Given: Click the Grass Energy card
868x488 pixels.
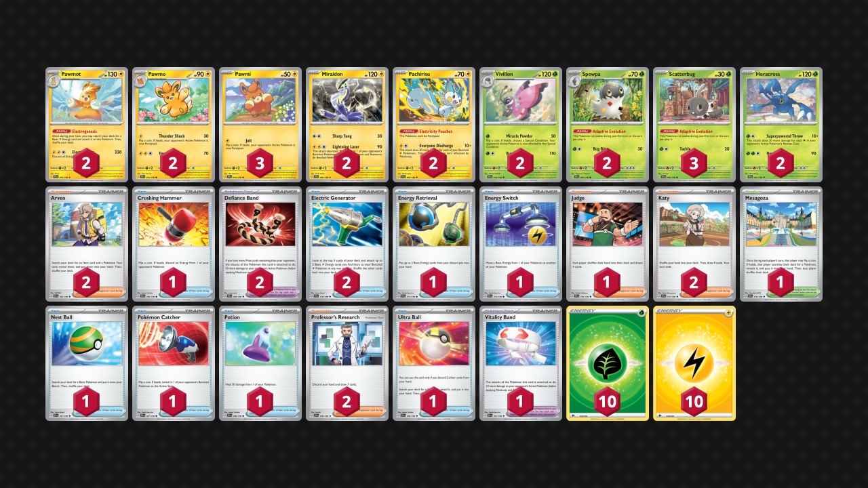Looking at the screenshot, I should tap(608, 363).
